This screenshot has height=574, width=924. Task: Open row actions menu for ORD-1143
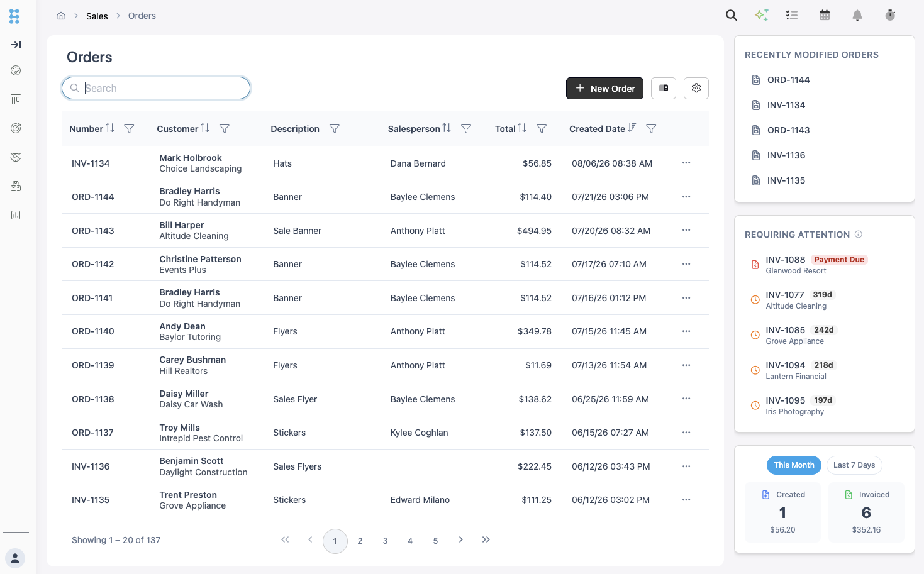(x=686, y=230)
